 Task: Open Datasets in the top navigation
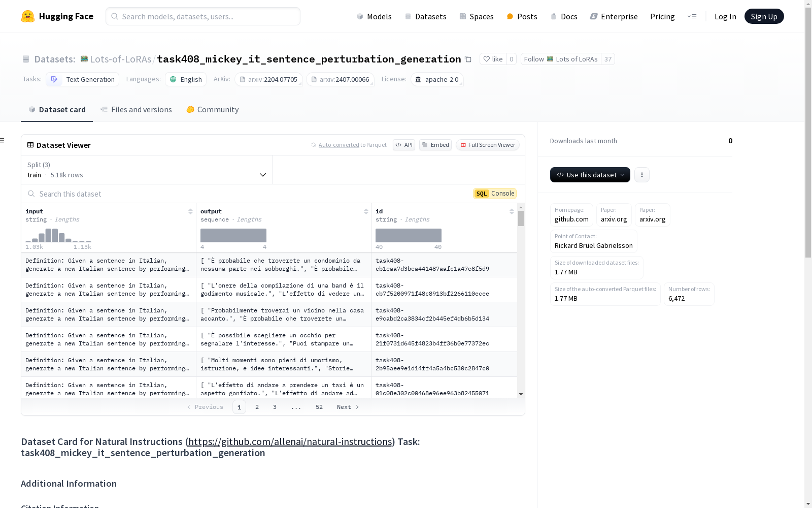pos(425,16)
